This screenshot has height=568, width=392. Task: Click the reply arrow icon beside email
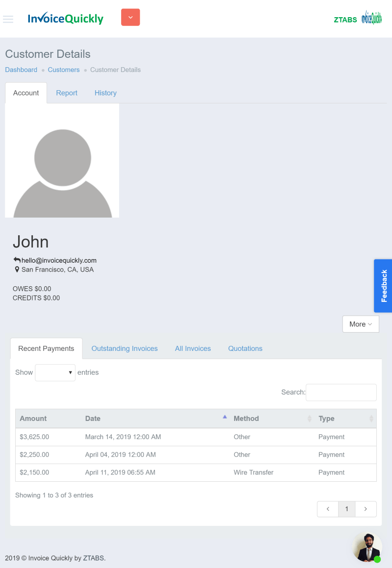[17, 260]
